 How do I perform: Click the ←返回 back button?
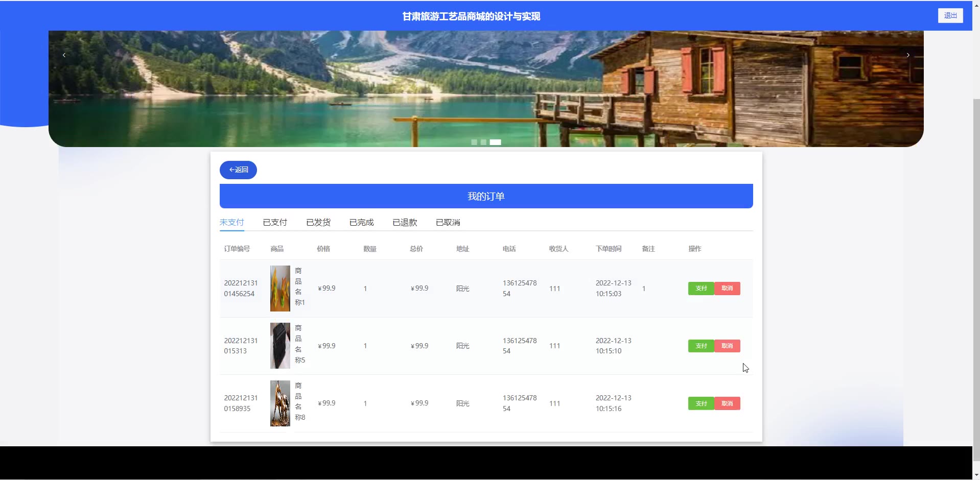click(238, 170)
